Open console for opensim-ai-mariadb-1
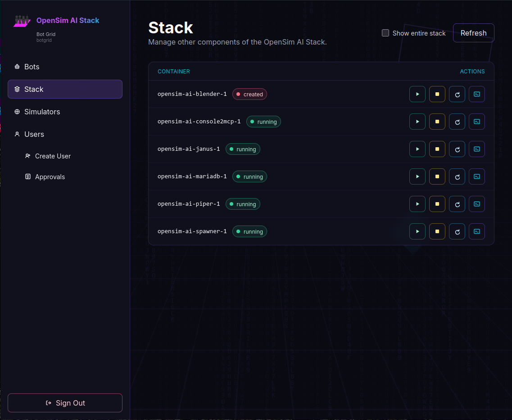 coord(477,176)
